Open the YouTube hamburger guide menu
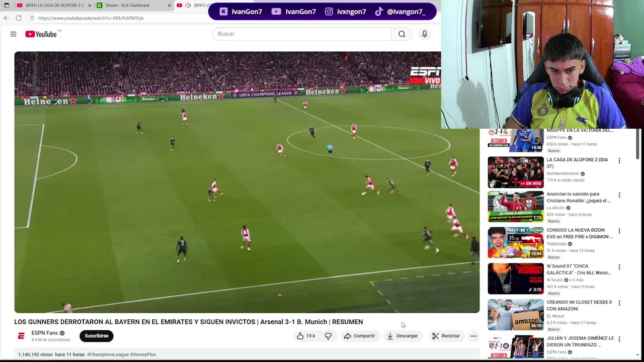This screenshot has width=644, height=362. pos(13,34)
